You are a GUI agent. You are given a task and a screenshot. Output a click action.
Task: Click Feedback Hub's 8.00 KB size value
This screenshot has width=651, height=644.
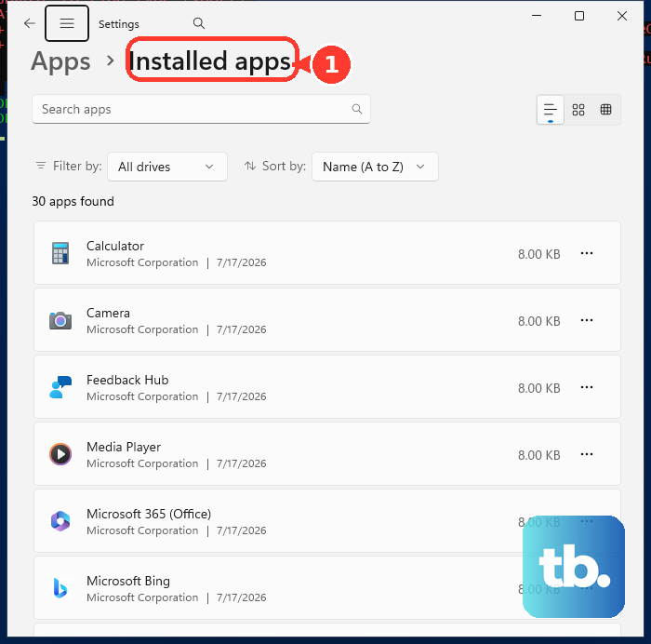pyautogui.click(x=538, y=388)
